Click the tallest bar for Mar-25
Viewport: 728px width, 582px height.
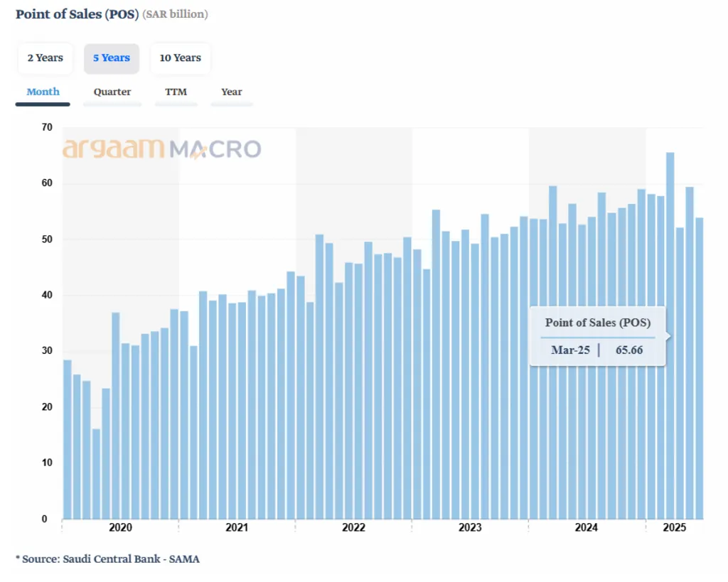(x=670, y=284)
